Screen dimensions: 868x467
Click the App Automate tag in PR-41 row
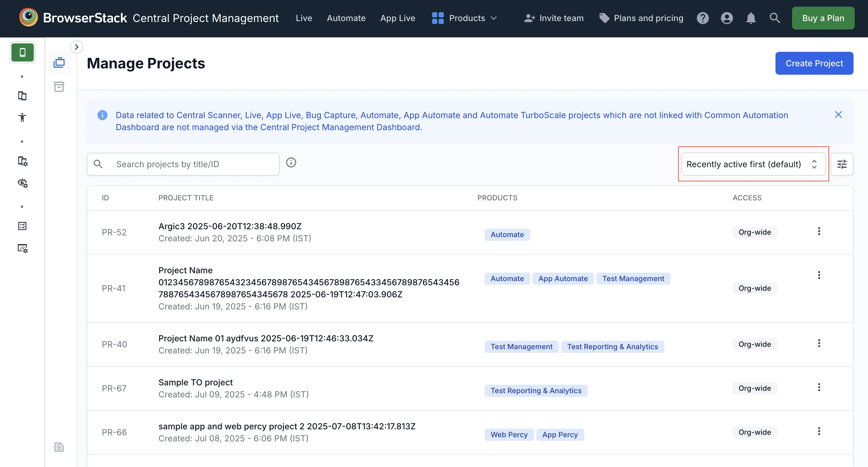pos(563,279)
